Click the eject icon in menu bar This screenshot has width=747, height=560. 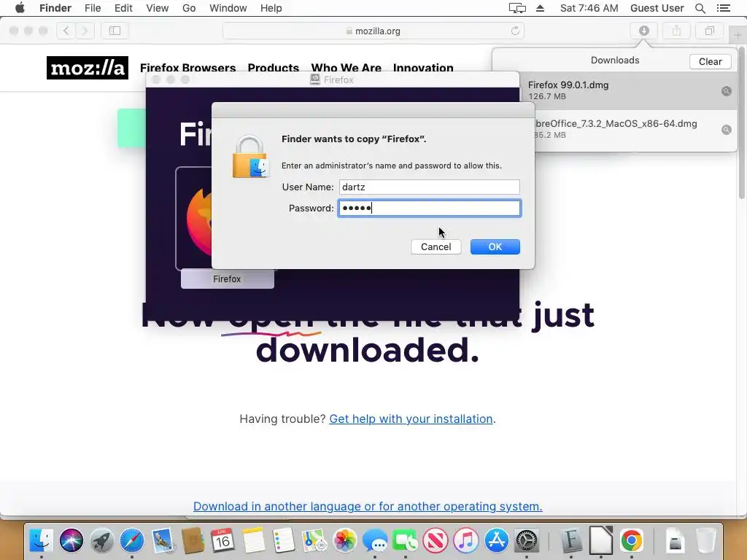[541, 8]
